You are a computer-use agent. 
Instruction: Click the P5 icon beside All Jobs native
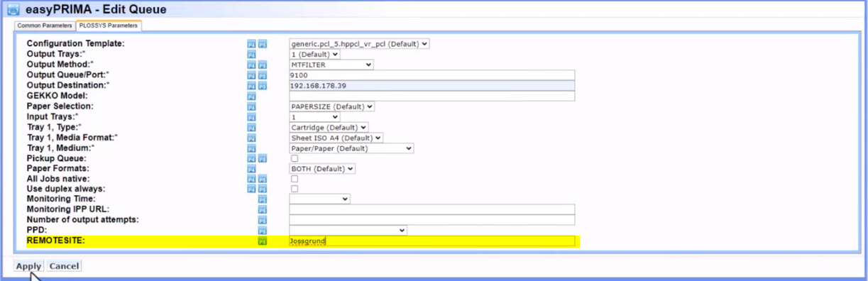tap(263, 179)
